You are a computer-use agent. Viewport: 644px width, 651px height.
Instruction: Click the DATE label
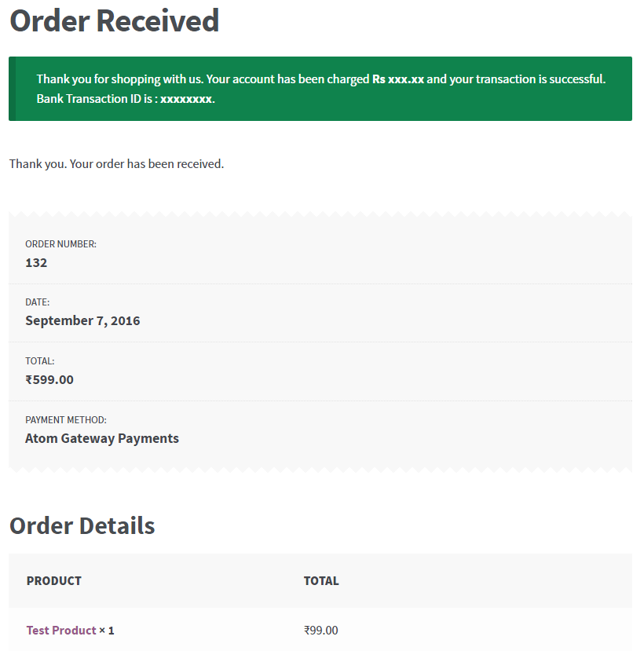tap(37, 302)
